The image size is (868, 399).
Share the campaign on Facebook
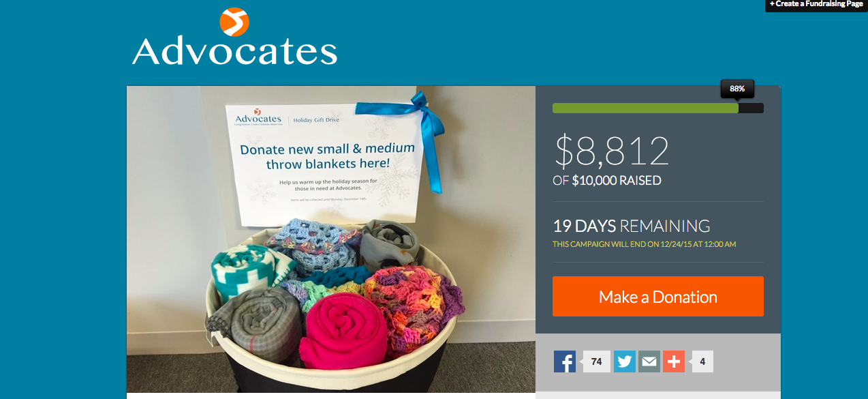click(x=565, y=361)
